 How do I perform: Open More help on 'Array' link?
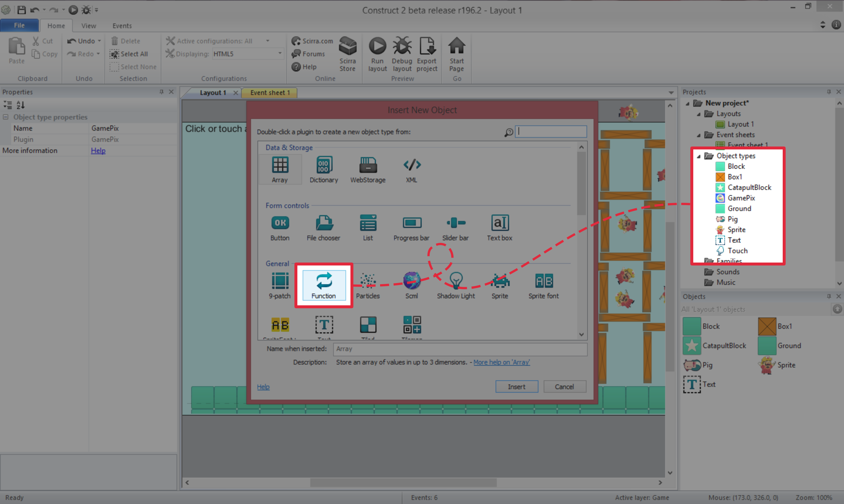pos(501,362)
